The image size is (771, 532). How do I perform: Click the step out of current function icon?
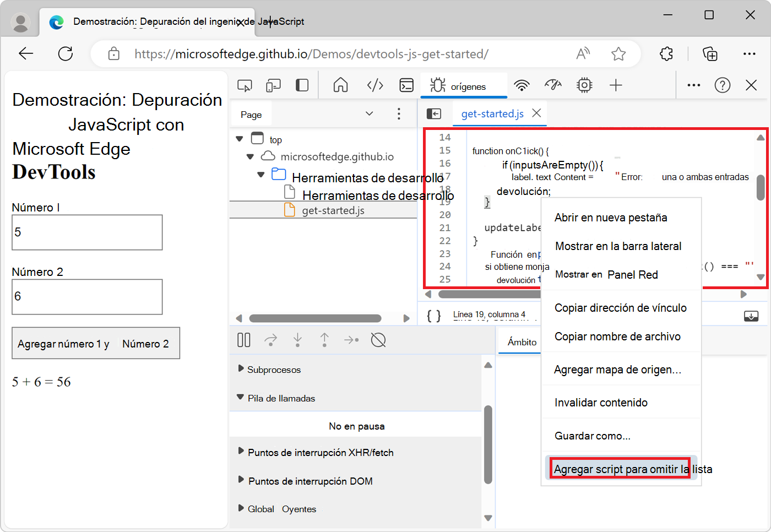click(324, 340)
